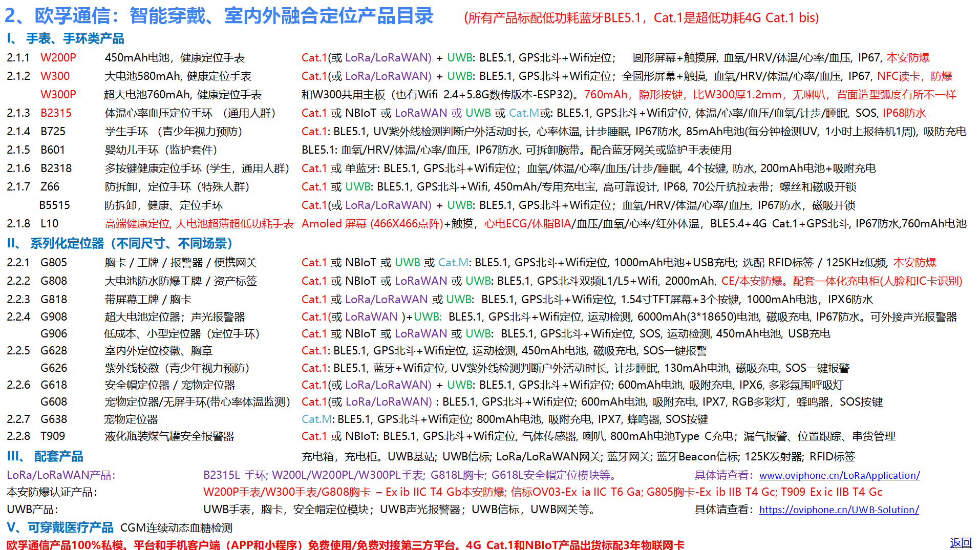Click the red BLE5.1 note in header
The image size is (980, 550).
[641, 18]
